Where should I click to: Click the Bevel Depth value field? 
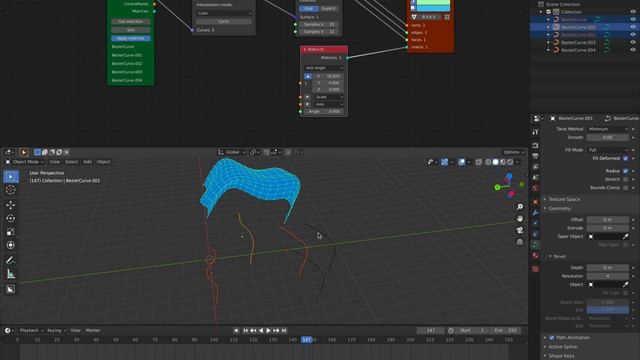(x=607, y=268)
